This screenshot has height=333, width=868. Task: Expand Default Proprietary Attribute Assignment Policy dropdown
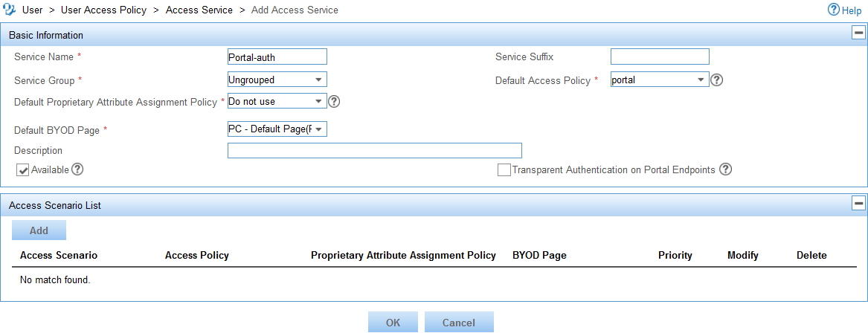(x=277, y=101)
